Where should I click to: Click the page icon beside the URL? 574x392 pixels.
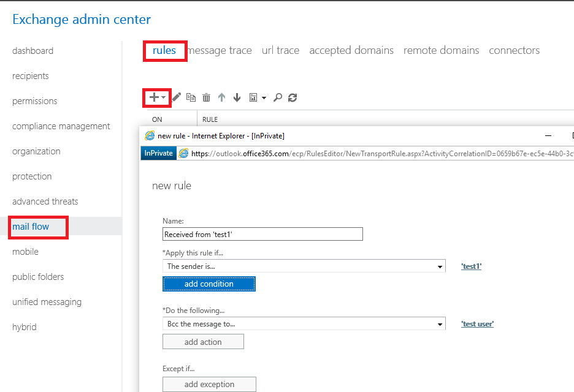(183, 153)
